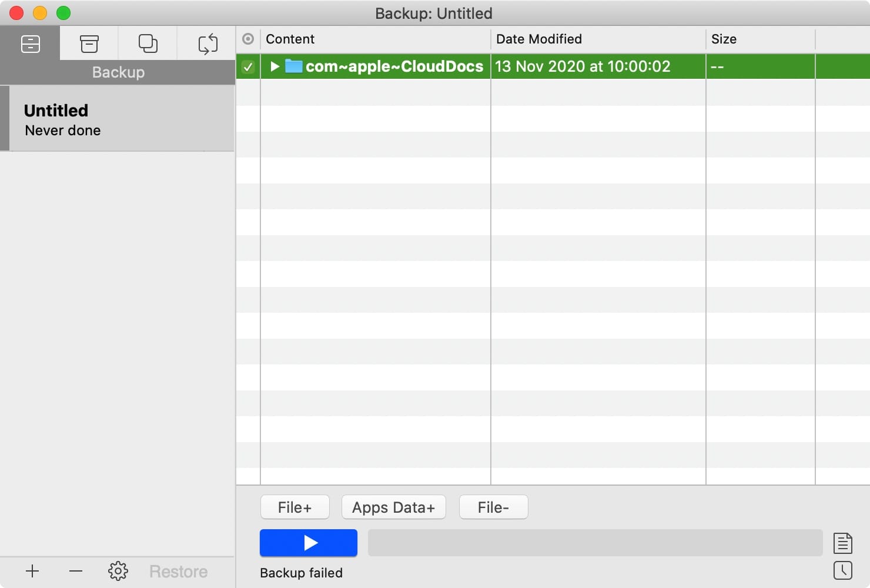
Task: Remove selected project with minus icon
Action: tap(75, 571)
